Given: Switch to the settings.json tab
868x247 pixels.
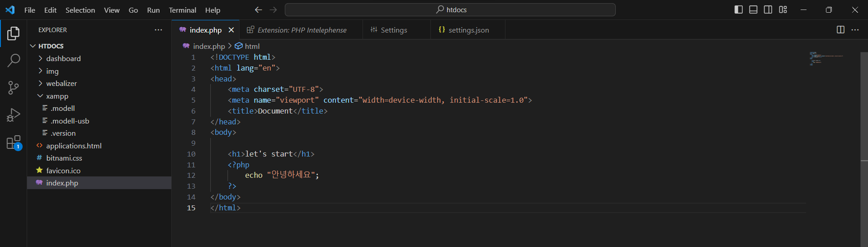Looking at the screenshot, I should click(468, 30).
